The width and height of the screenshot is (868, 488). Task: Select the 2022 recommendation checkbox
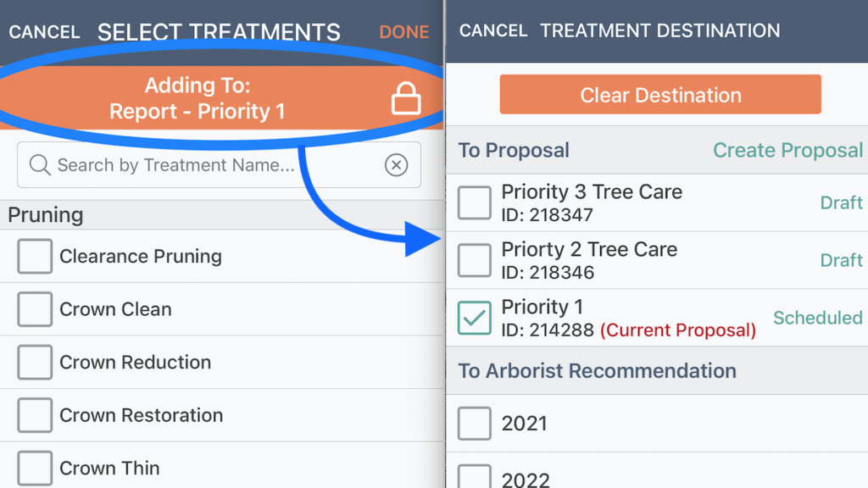click(x=475, y=476)
